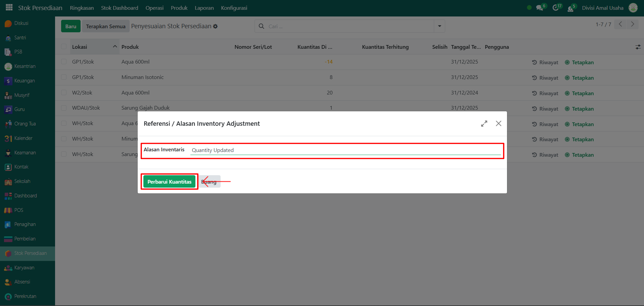The image size is (644, 306).
Task: Select the W2/Stok row checkbox
Action: point(64,93)
